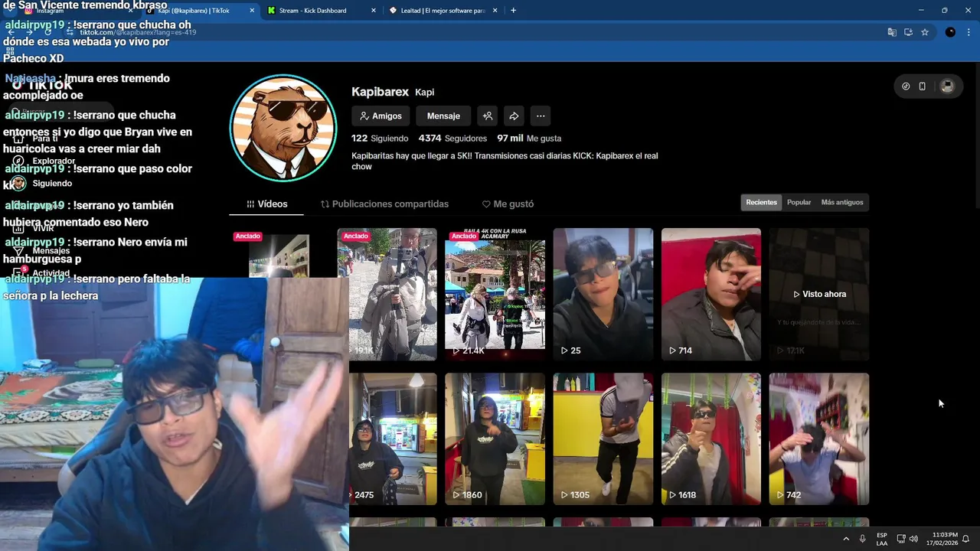Open the Vídeos tab

click(x=266, y=204)
